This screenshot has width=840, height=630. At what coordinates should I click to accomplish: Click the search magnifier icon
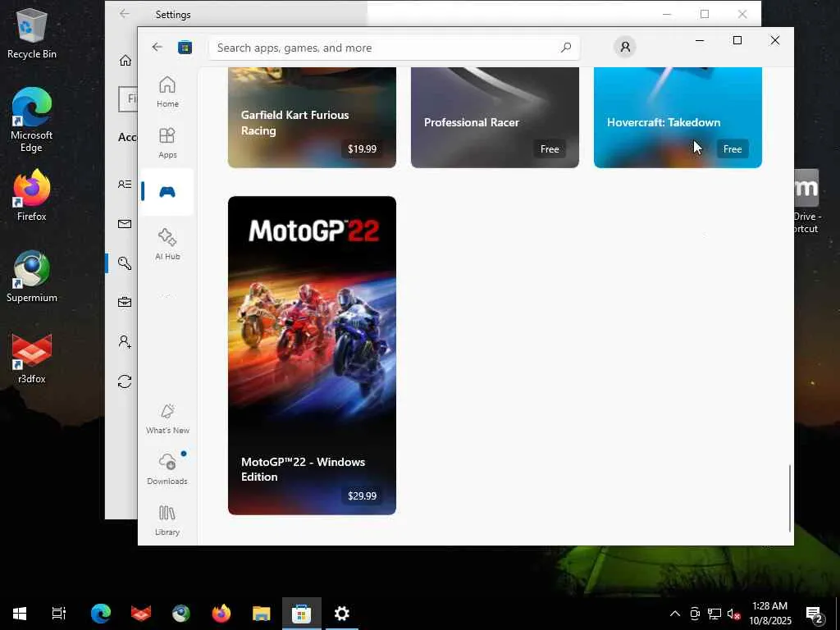tap(566, 48)
